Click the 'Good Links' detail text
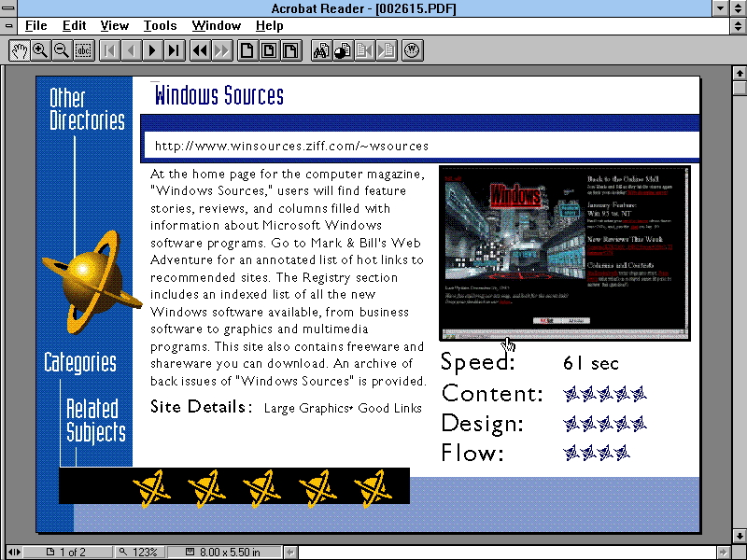747x560 pixels. 389,408
